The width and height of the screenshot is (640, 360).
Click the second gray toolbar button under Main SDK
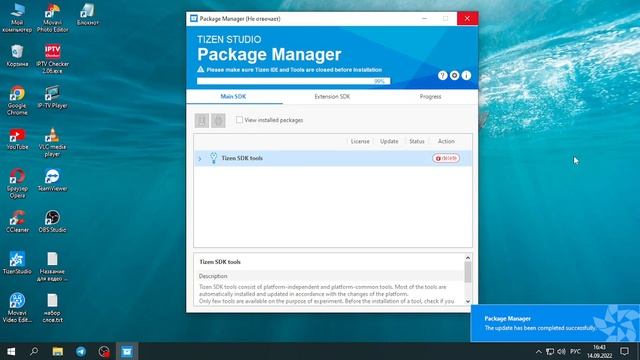tap(218, 120)
